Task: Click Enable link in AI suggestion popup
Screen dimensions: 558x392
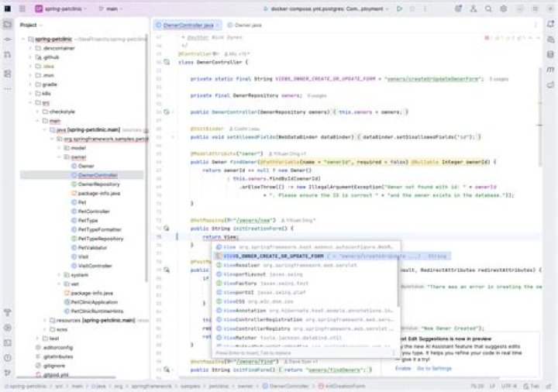Action: tap(403, 368)
